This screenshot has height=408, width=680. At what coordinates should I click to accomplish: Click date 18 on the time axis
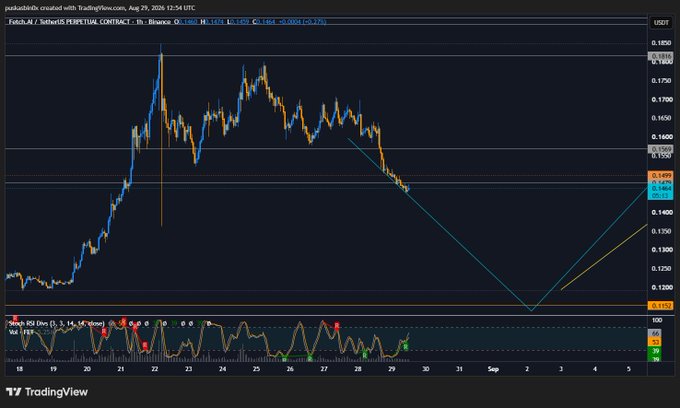coord(20,369)
